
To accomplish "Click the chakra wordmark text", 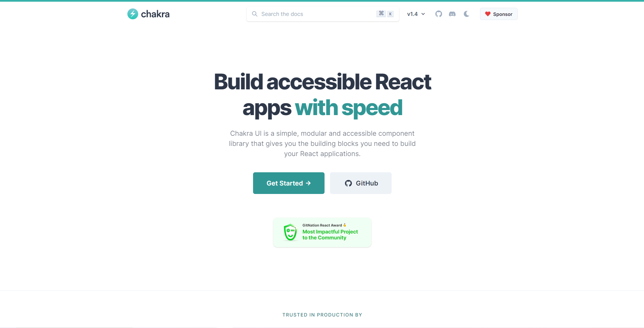I will (x=155, y=14).
